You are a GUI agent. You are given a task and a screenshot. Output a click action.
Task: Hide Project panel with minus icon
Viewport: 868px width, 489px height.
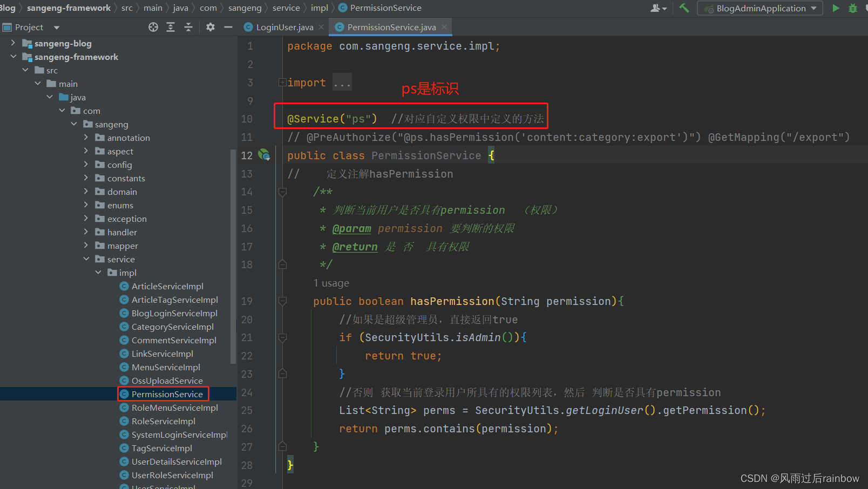(228, 27)
